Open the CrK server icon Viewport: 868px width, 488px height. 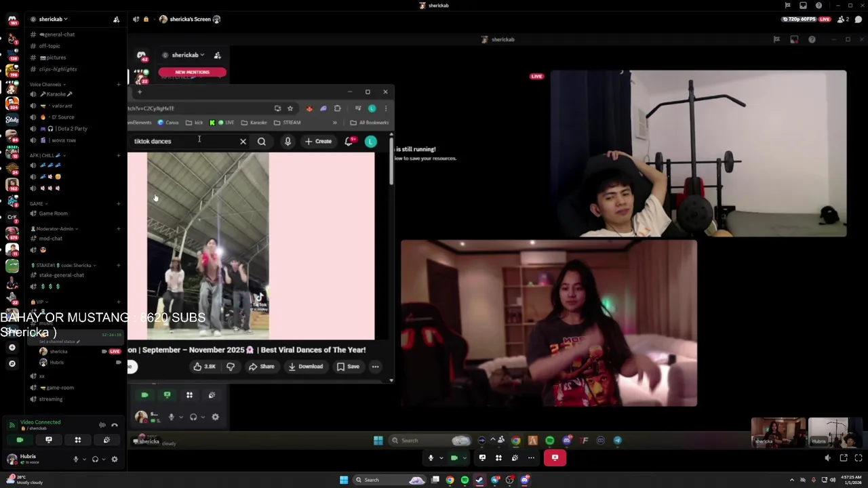(x=12, y=217)
